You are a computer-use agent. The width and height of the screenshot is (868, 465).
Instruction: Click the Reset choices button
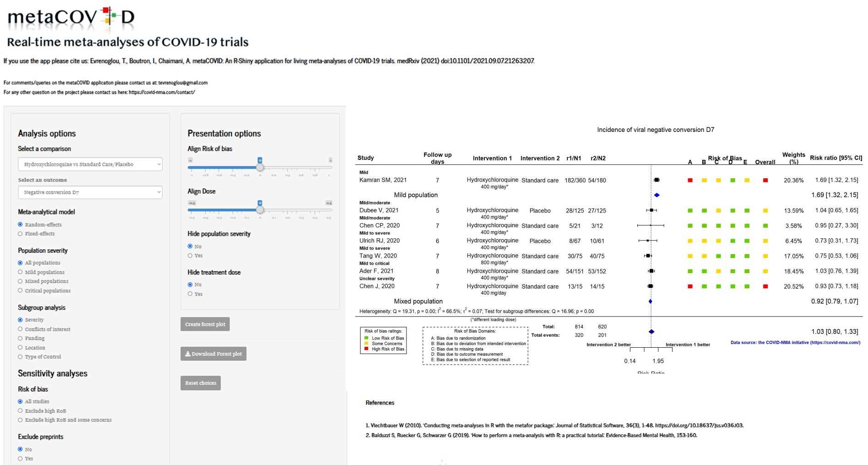(201, 383)
